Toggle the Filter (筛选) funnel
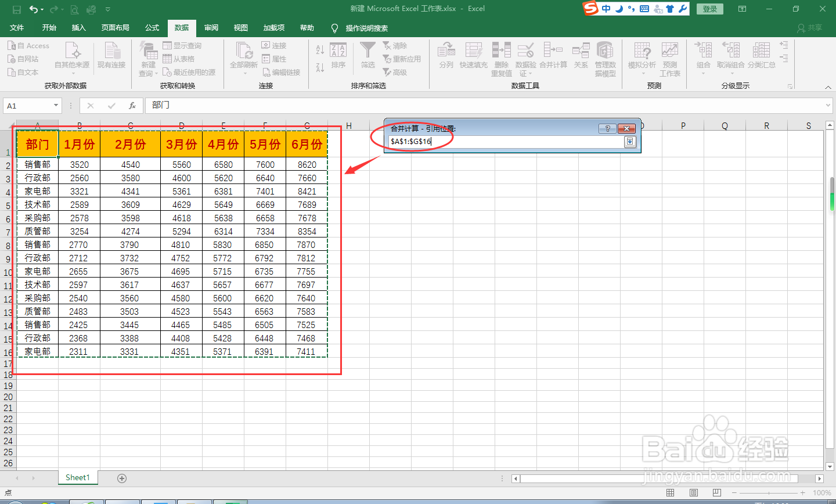This screenshot has height=504, width=836. click(367, 56)
